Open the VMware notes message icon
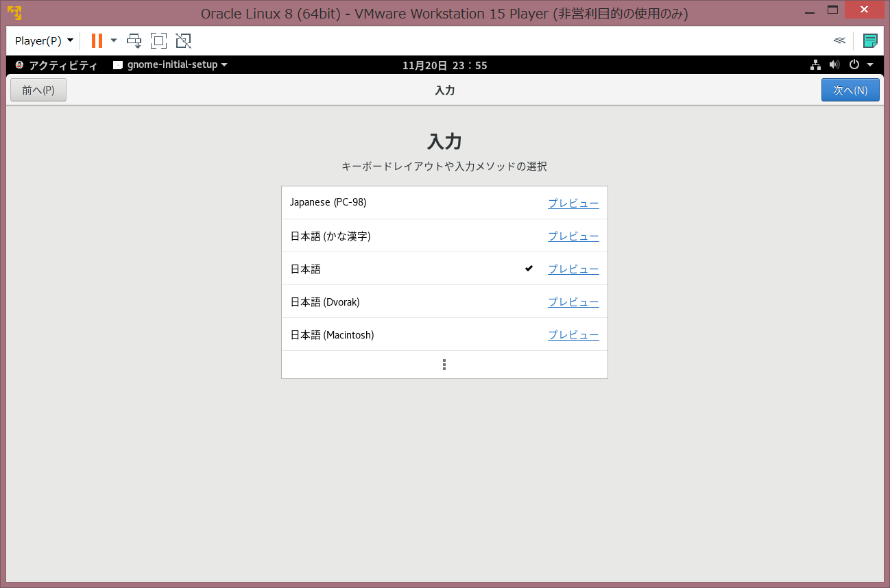This screenshot has height=588, width=890. (x=870, y=40)
